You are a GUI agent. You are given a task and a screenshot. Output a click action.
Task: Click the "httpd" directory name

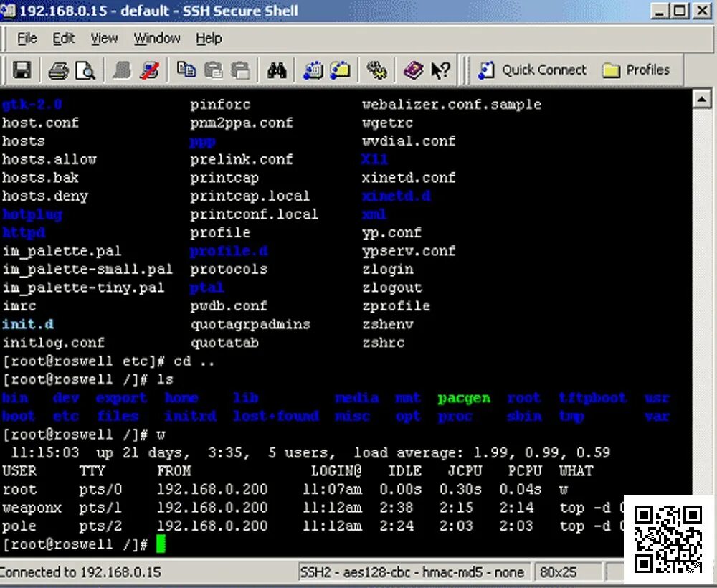point(24,233)
